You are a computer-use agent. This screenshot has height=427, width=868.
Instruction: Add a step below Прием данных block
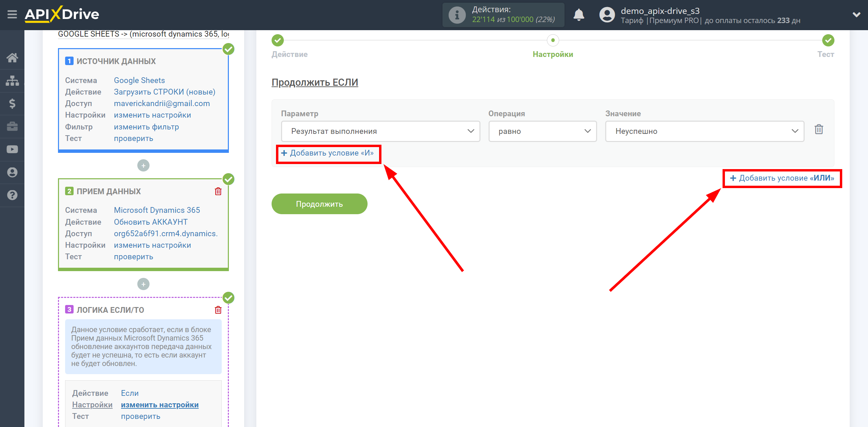coord(143,284)
